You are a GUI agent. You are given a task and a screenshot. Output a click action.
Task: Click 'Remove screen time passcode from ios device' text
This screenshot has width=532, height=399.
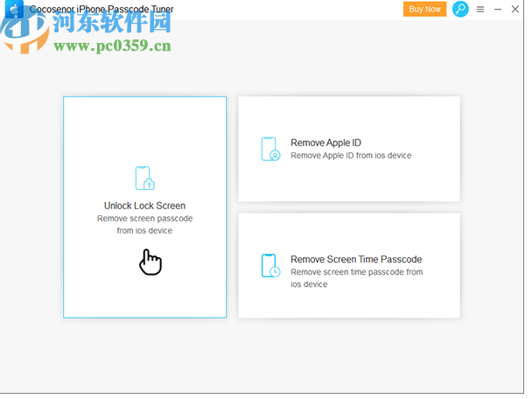[x=357, y=278]
